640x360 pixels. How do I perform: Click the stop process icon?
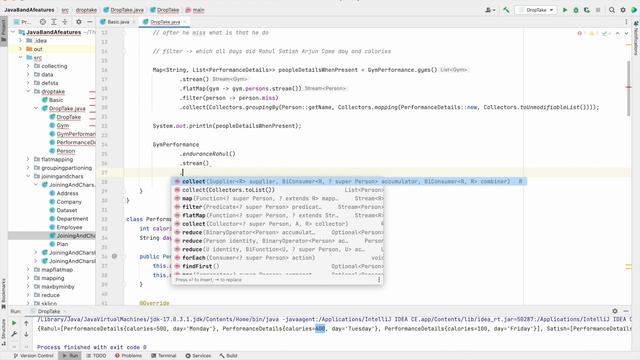coord(598,10)
